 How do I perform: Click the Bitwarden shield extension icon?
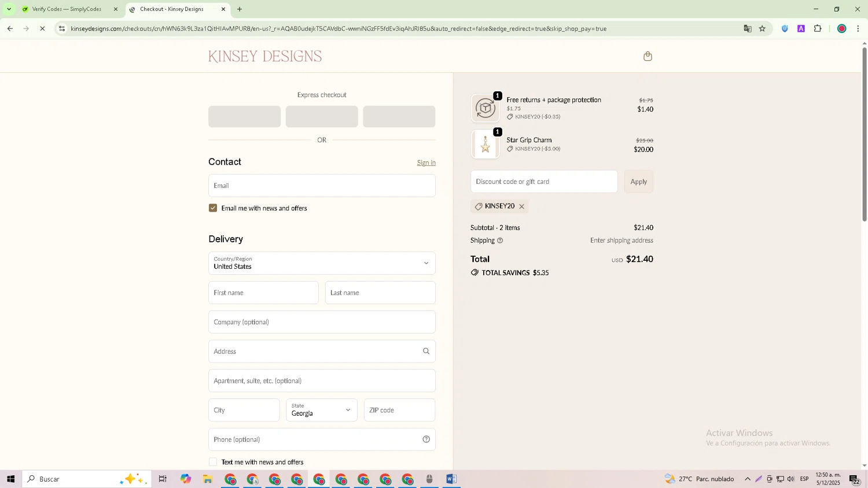click(785, 28)
